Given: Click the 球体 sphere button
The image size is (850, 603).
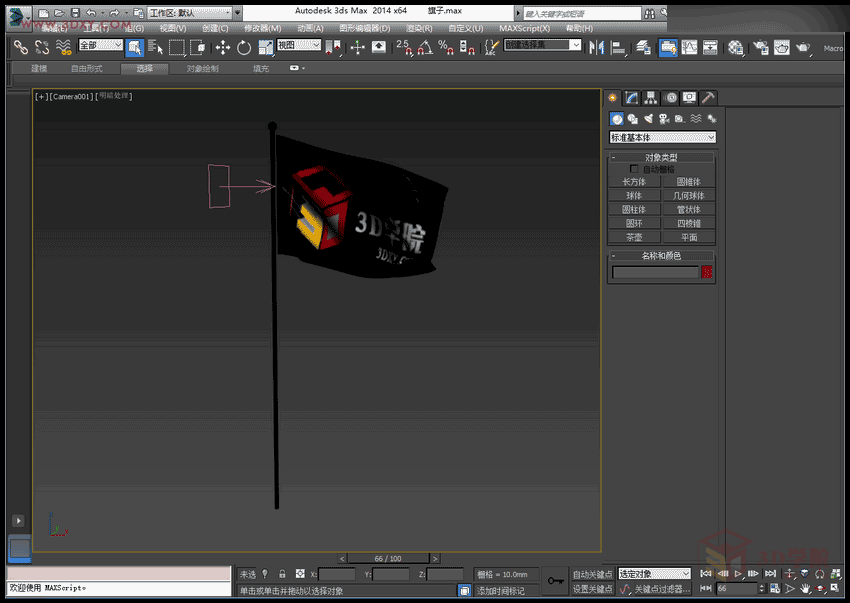Looking at the screenshot, I should [634, 196].
